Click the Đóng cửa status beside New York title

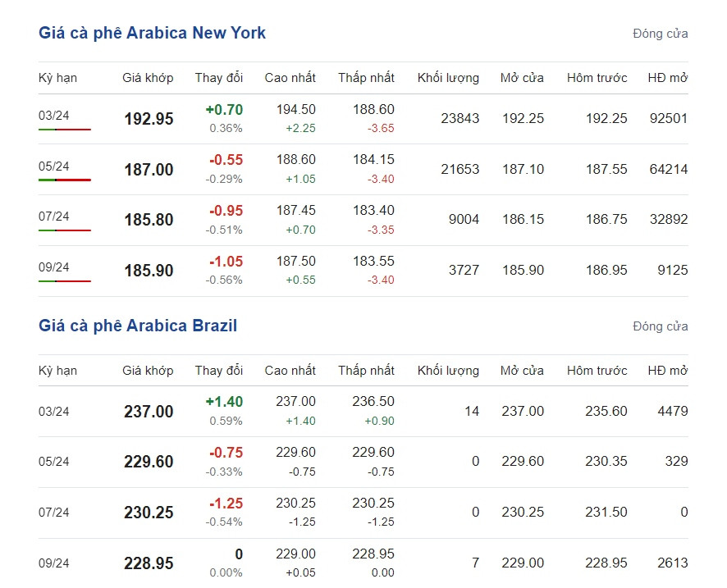click(661, 34)
